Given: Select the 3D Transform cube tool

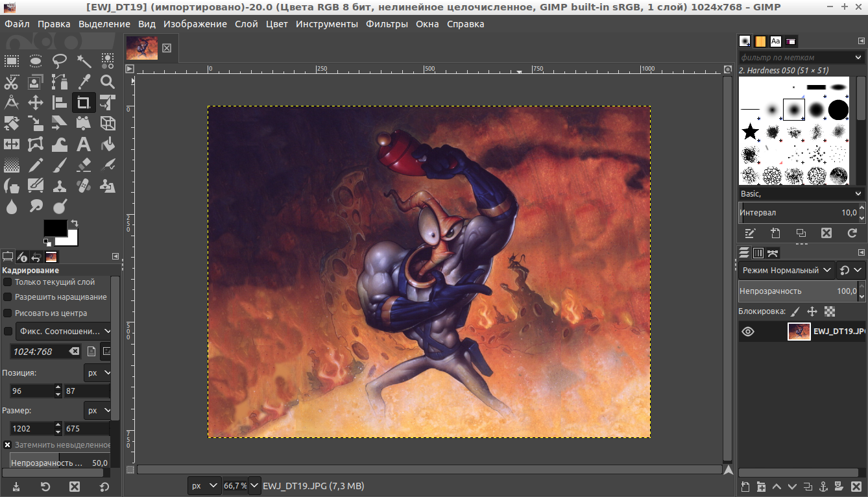Looking at the screenshot, I should (108, 123).
